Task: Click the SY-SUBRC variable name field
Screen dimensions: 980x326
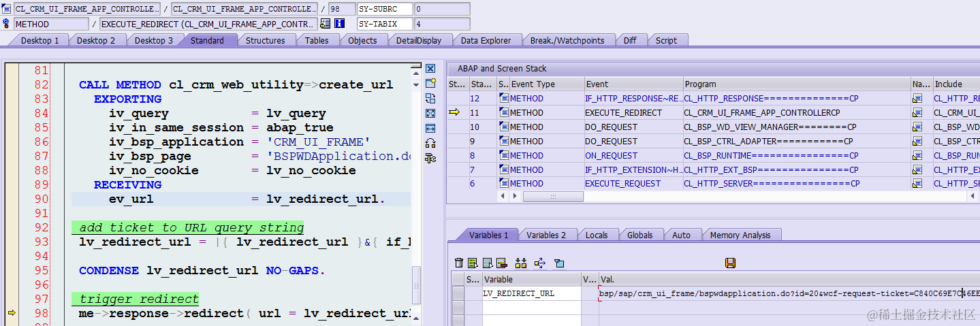Action: pos(385,10)
